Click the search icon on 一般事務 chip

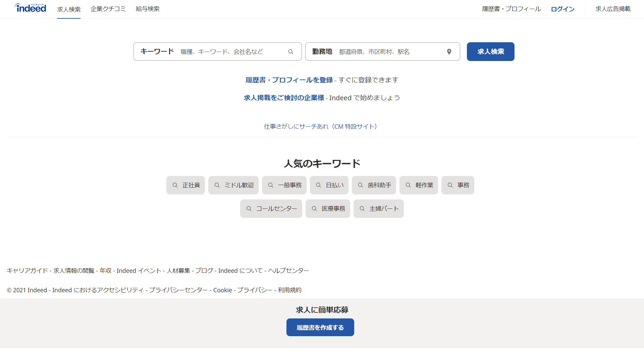tap(271, 185)
